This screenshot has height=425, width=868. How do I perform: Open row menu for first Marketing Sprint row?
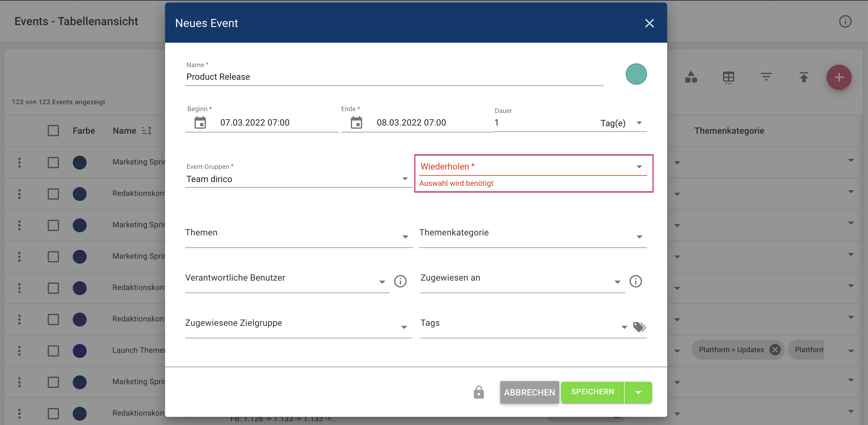click(19, 163)
